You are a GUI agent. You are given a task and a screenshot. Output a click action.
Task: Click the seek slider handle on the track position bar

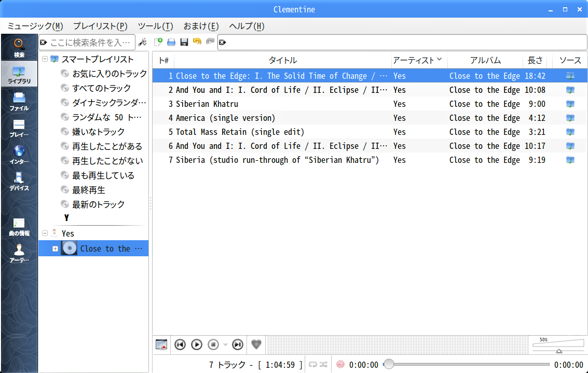point(389,364)
